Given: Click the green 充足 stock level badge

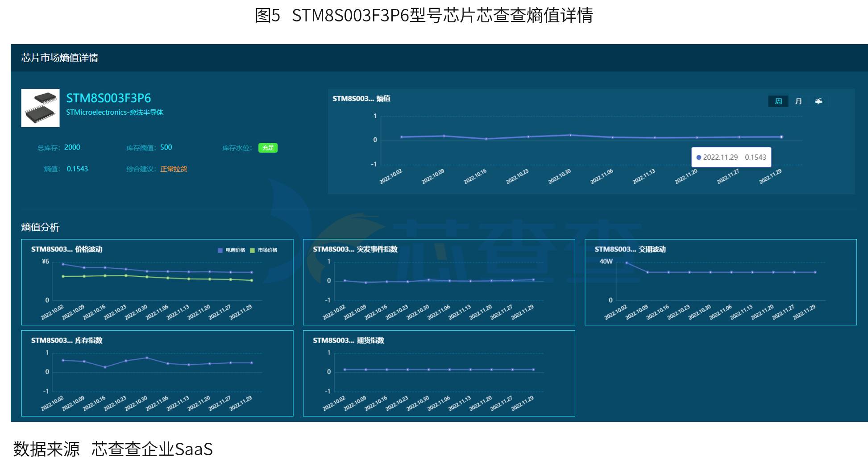Looking at the screenshot, I should coord(268,148).
